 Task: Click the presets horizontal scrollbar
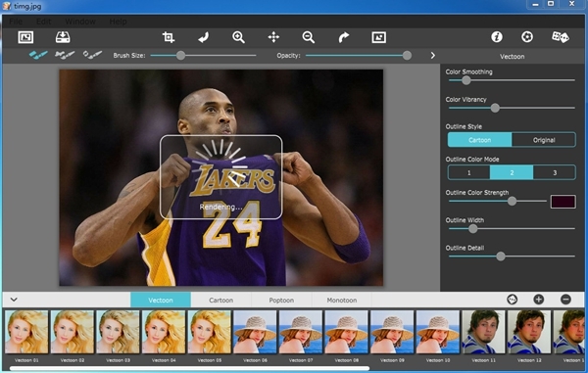(x=189, y=368)
